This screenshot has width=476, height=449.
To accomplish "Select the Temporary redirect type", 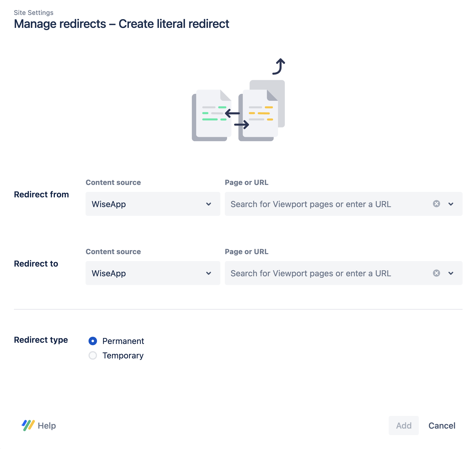I will [x=93, y=355].
